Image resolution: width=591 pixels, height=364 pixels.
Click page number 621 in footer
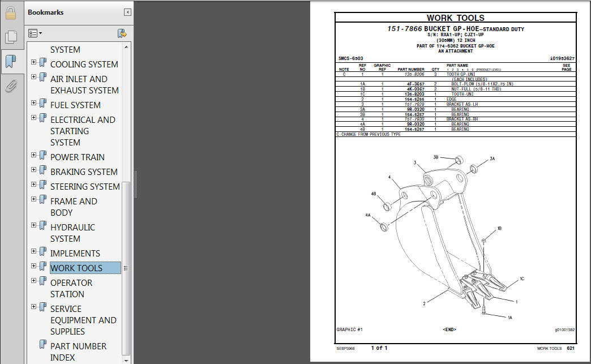point(570,348)
